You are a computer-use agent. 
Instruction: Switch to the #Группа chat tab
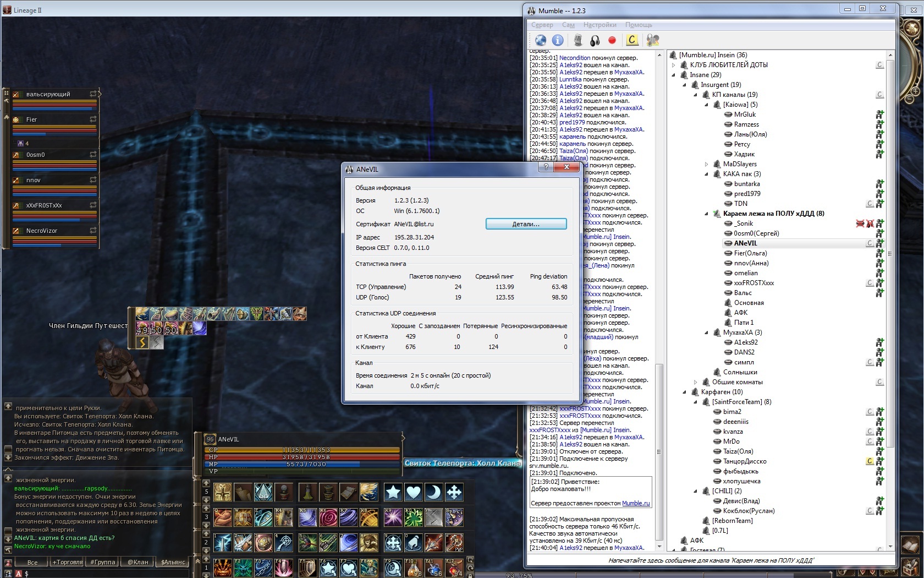pyautogui.click(x=103, y=562)
